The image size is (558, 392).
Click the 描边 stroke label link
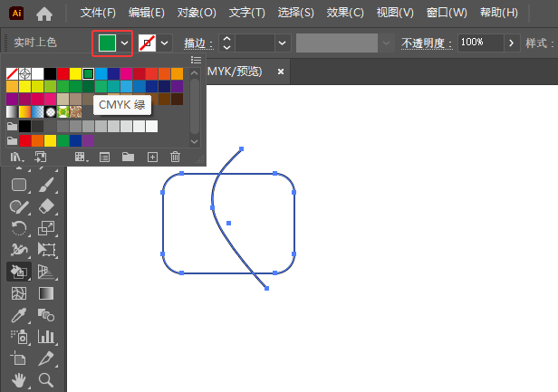point(198,43)
